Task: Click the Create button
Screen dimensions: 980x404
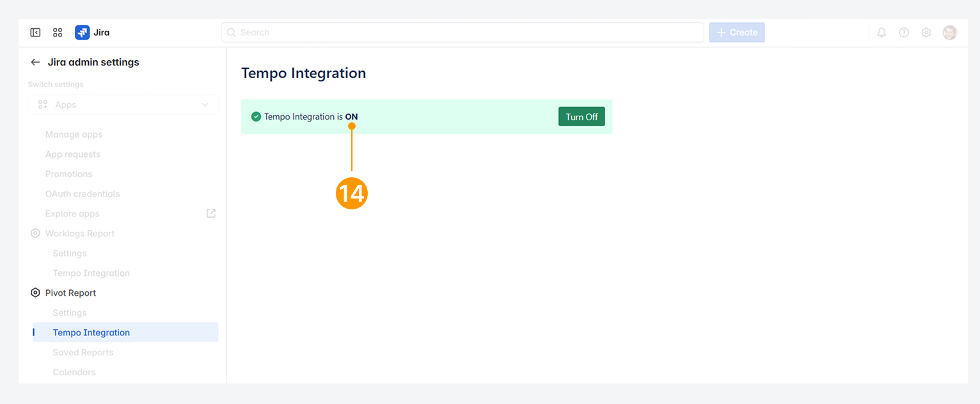Action: pos(737,33)
